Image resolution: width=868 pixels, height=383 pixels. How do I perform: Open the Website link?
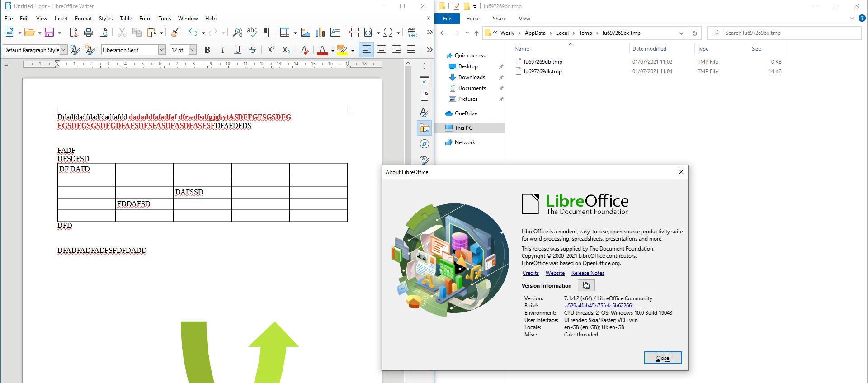click(x=555, y=273)
